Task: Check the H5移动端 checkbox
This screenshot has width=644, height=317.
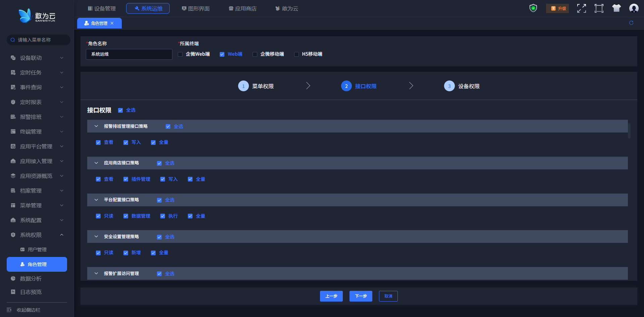Action: 297,54
